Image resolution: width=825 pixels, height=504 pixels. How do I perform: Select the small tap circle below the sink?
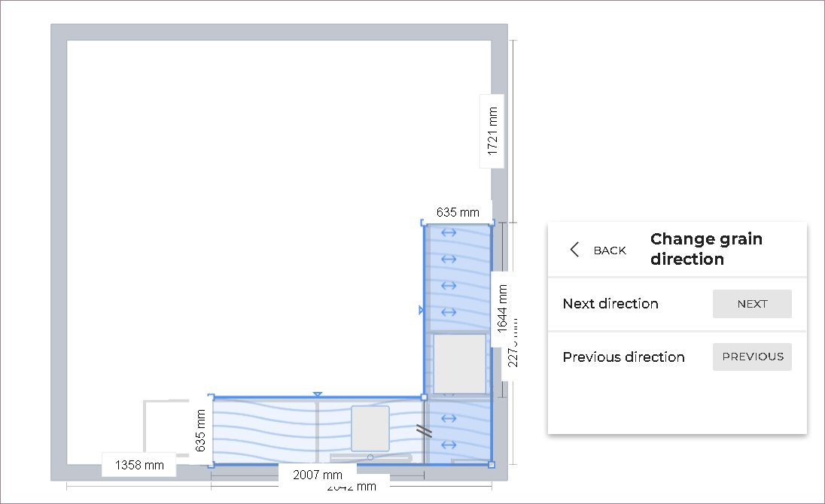[x=370, y=457]
